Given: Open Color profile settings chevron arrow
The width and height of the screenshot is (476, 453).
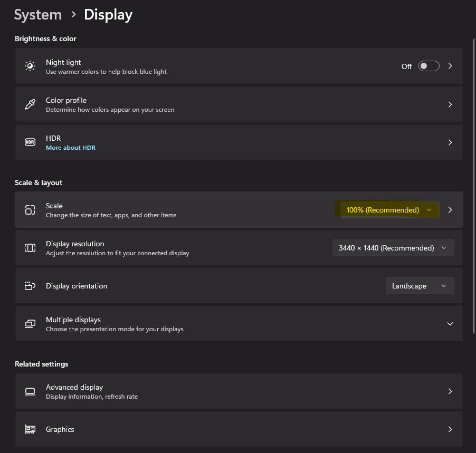Looking at the screenshot, I should click(450, 104).
